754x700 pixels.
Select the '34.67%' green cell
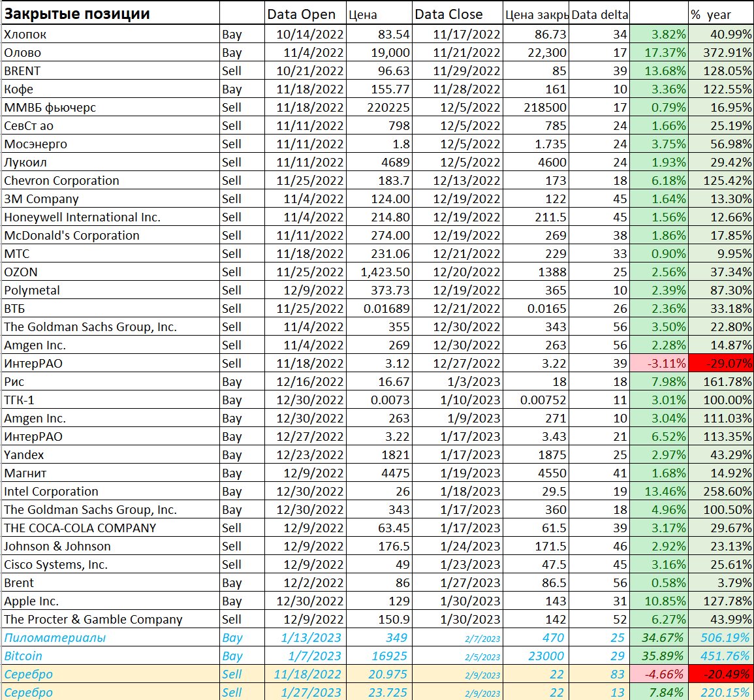(x=659, y=637)
